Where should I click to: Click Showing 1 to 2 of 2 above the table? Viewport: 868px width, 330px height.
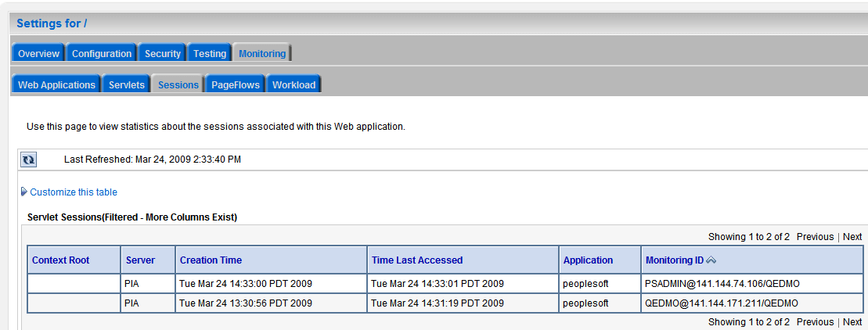coord(749,237)
